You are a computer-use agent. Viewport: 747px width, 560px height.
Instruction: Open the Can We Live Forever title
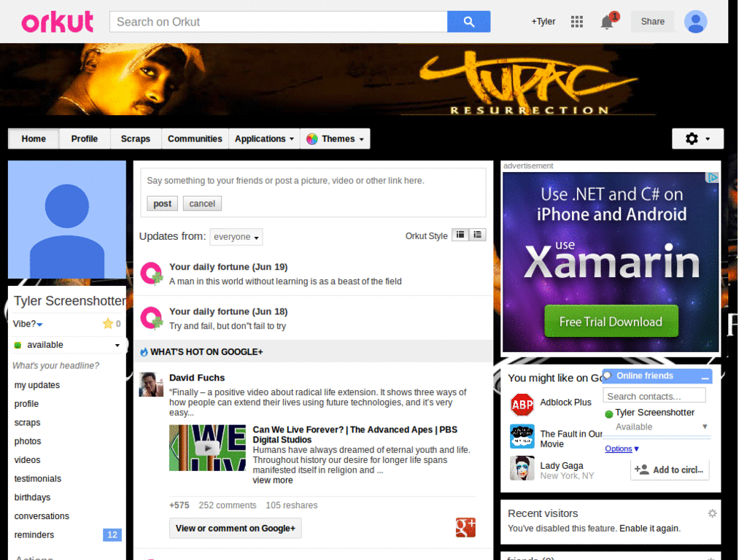click(x=355, y=435)
